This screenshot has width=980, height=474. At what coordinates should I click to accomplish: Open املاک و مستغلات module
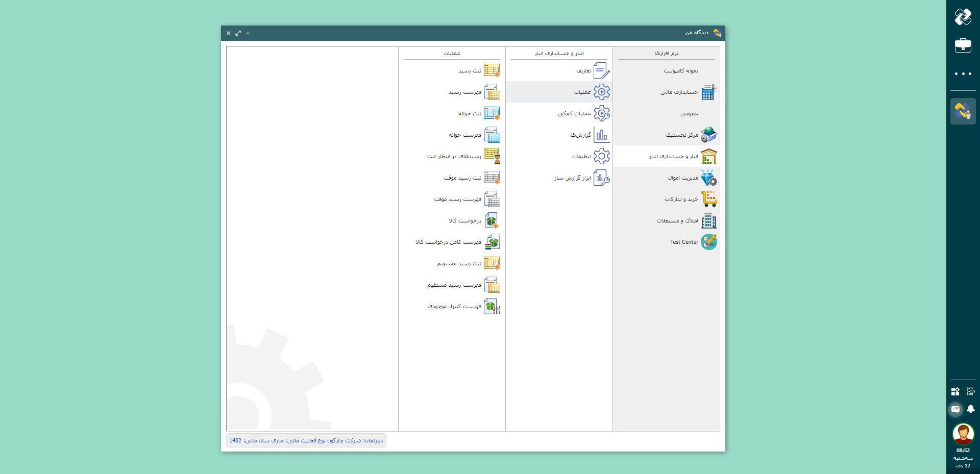click(x=677, y=221)
